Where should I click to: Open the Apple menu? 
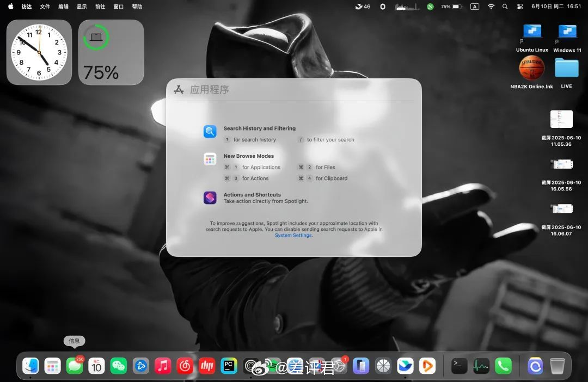click(x=11, y=7)
